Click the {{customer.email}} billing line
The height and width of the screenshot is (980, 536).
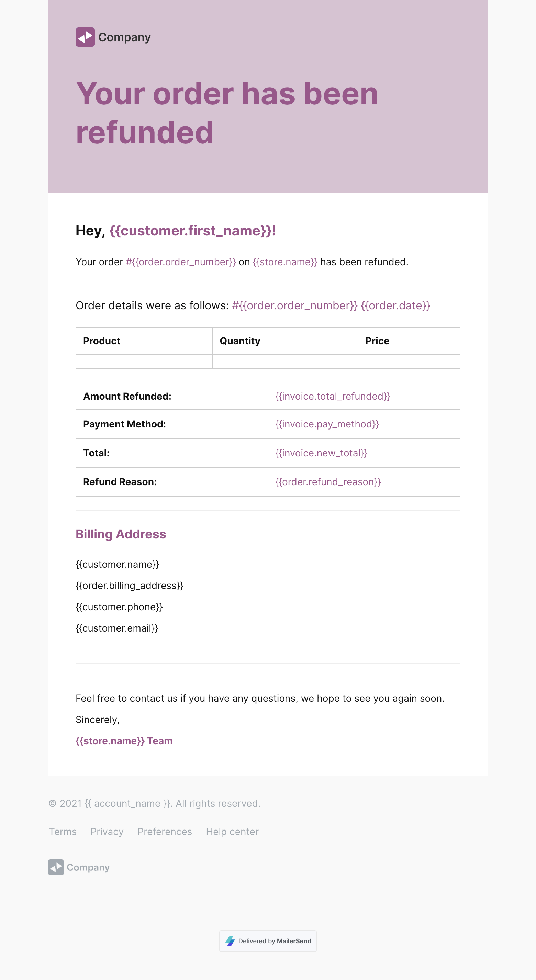117,628
